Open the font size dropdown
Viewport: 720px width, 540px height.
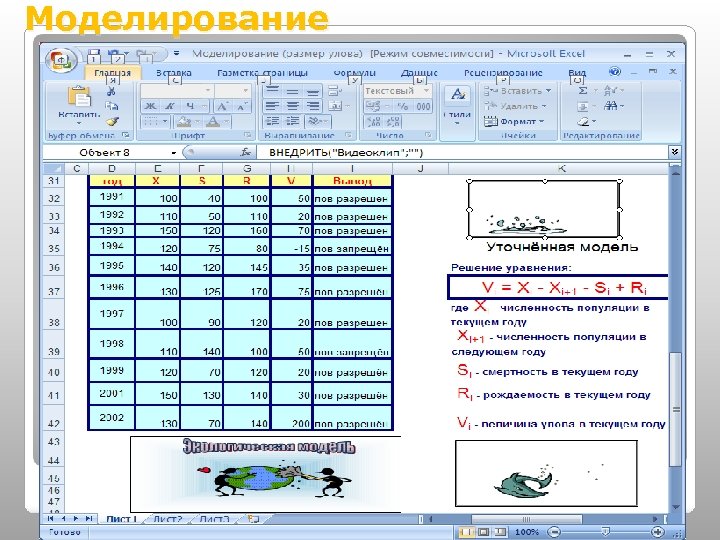coord(245,90)
